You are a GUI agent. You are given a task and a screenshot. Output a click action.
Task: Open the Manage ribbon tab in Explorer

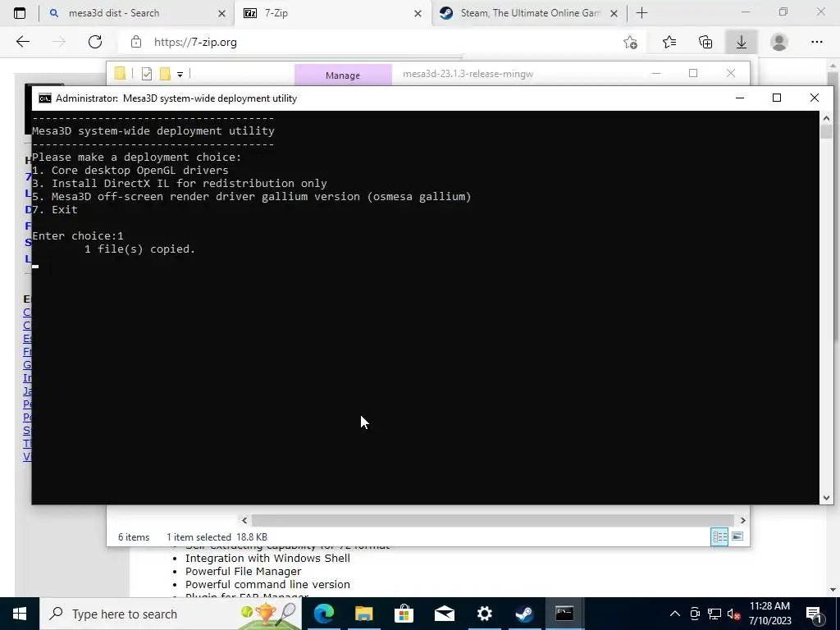pos(343,75)
